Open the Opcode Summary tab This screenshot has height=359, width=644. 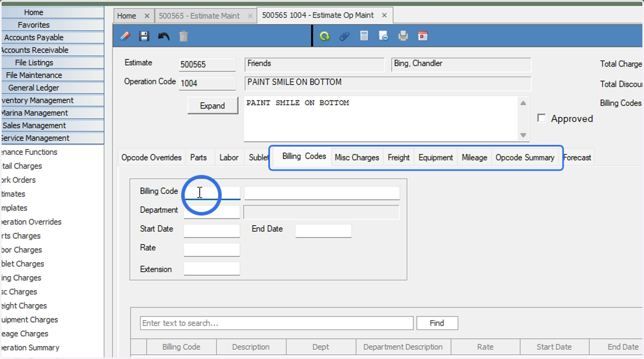525,157
